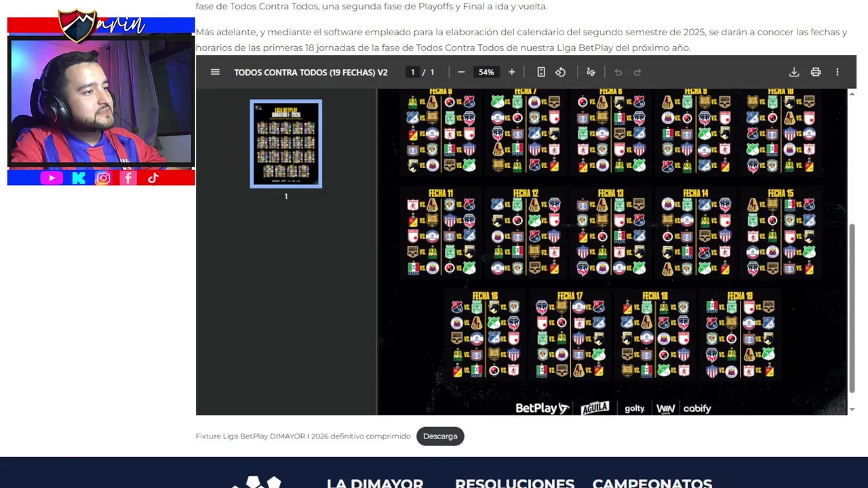Open the LA DIMAYOR footer menu

click(375, 483)
